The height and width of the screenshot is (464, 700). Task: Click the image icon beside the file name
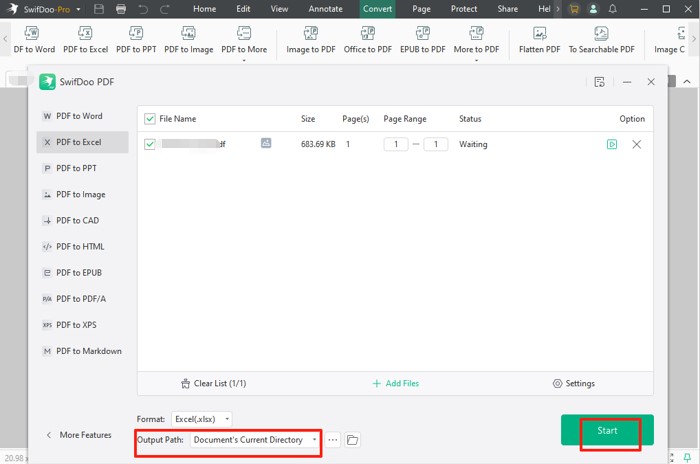266,143
